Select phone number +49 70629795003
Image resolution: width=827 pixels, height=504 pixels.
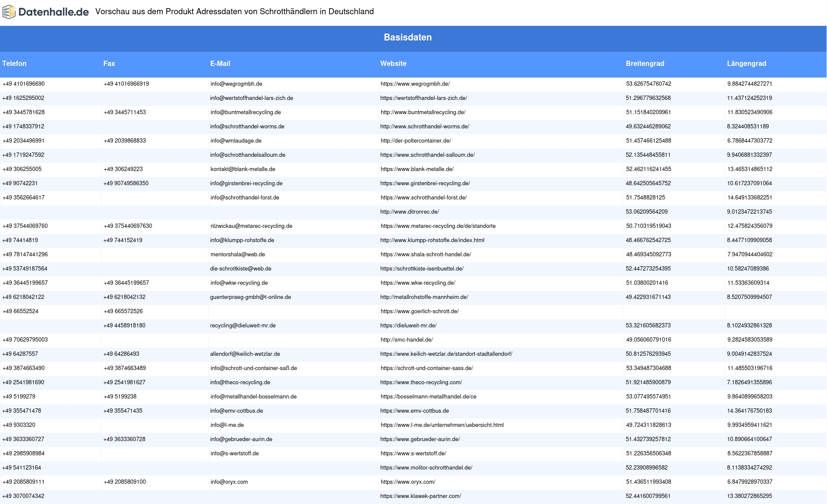point(25,340)
